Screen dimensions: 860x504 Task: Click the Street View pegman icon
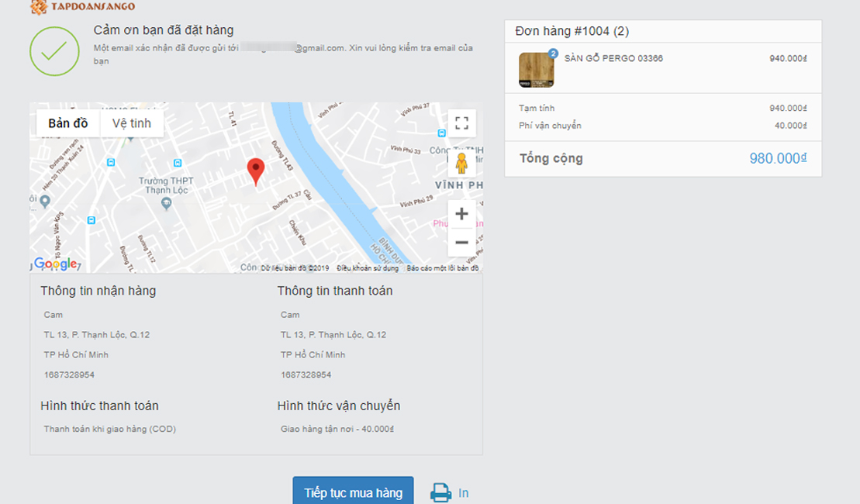(x=462, y=164)
